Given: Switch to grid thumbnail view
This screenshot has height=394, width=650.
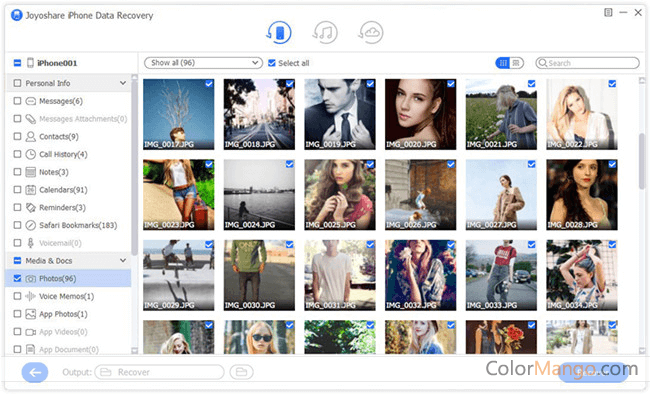Looking at the screenshot, I should [503, 63].
